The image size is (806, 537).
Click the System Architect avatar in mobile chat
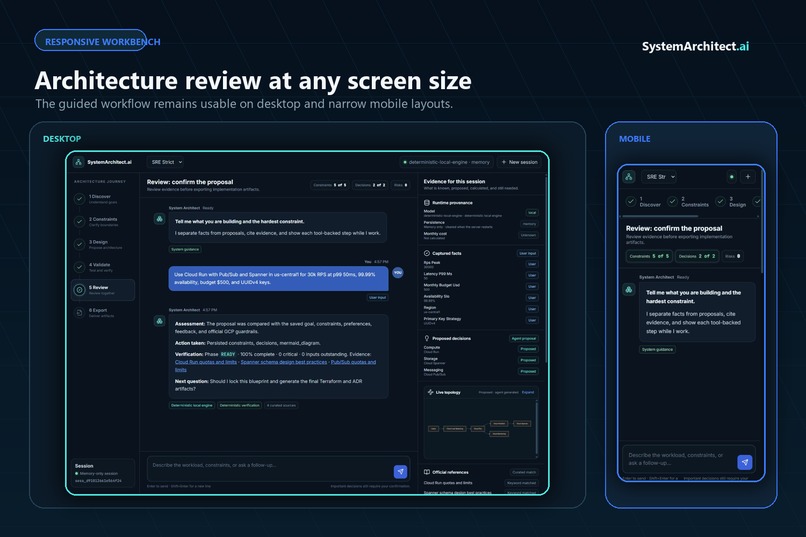pyautogui.click(x=629, y=290)
